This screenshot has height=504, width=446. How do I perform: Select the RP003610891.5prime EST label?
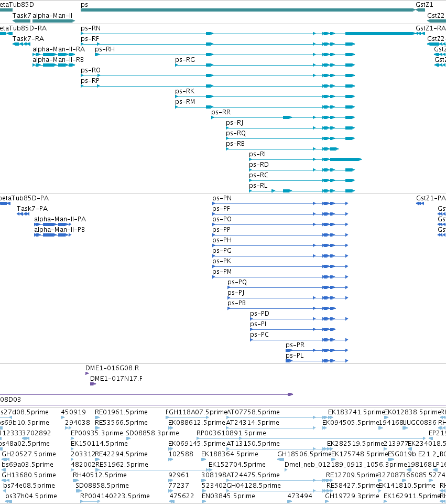pos(231,433)
